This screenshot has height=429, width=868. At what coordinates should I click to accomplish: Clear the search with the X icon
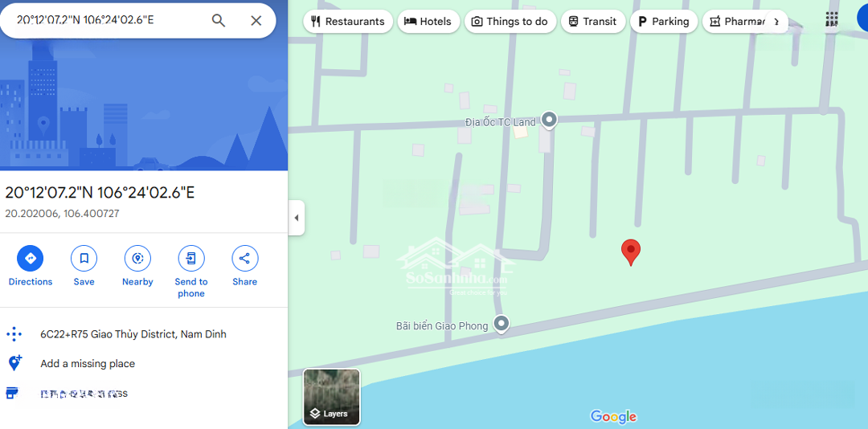point(256,21)
